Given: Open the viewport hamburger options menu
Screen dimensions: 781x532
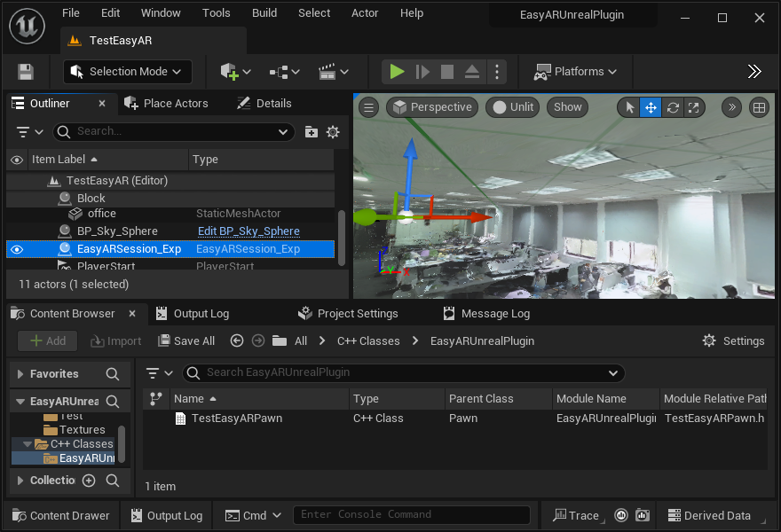Looking at the screenshot, I should [x=367, y=107].
